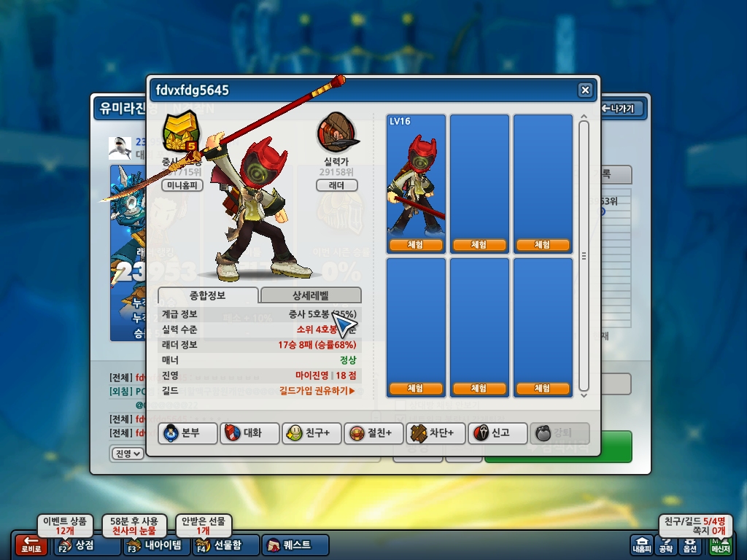Open the green 메신저 messenger icon
Screen dimensions: 747x560
click(720, 545)
